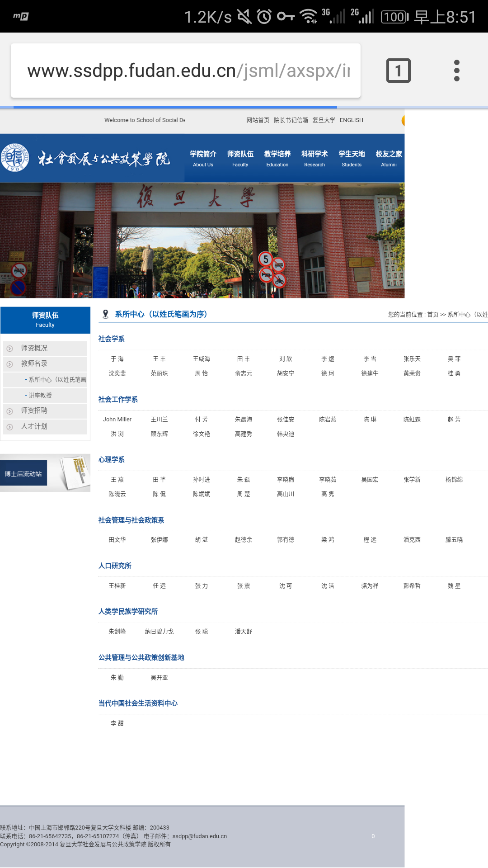488x868 pixels.
Task: Open faculty profile 骆为祥
Action: point(370,586)
